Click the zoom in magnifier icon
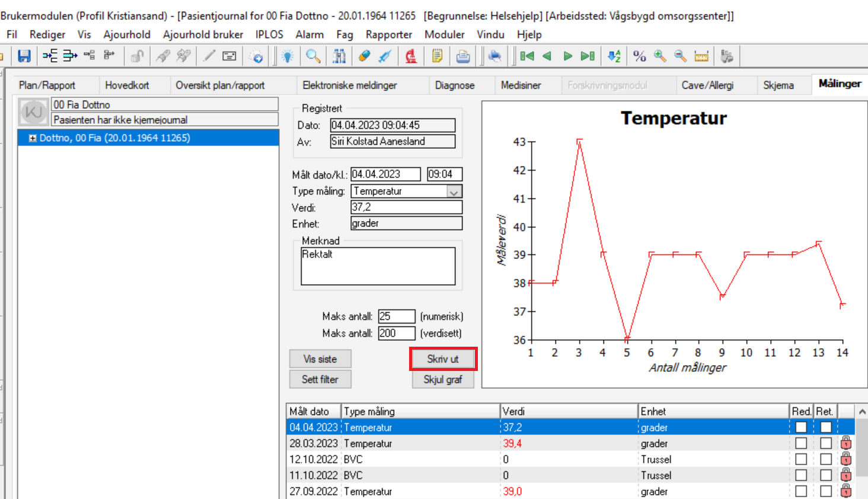The image size is (868, 499). (x=660, y=56)
